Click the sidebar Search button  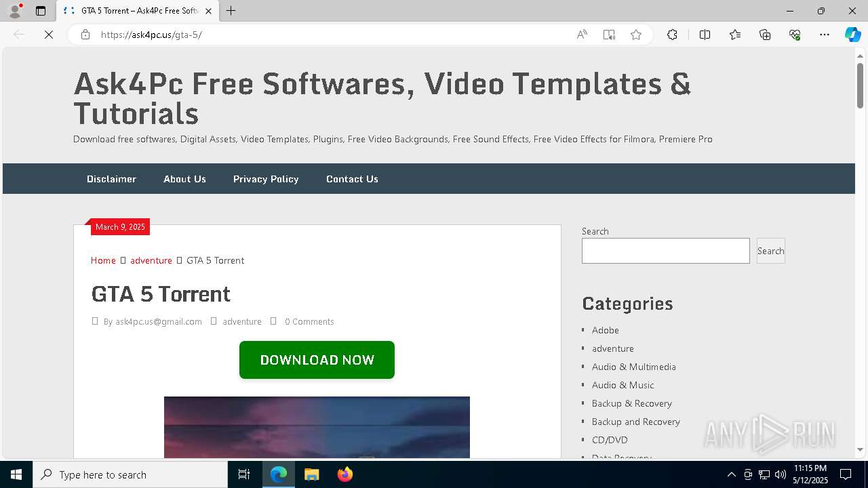coord(771,251)
